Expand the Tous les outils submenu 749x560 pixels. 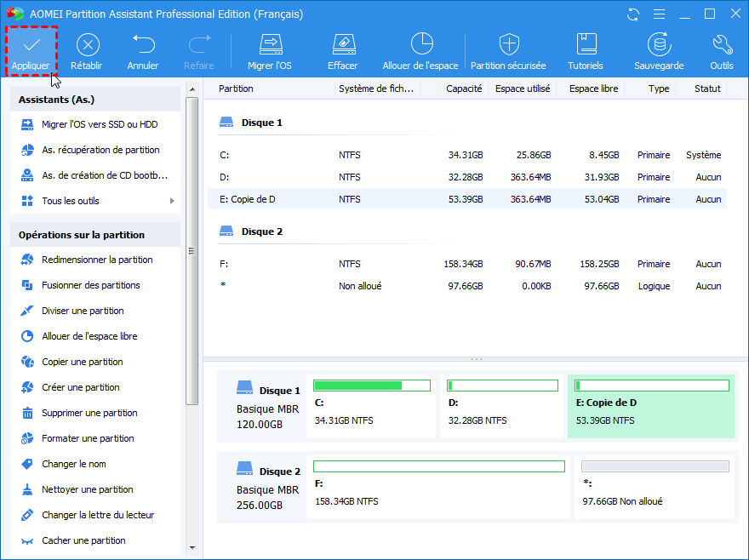95,201
